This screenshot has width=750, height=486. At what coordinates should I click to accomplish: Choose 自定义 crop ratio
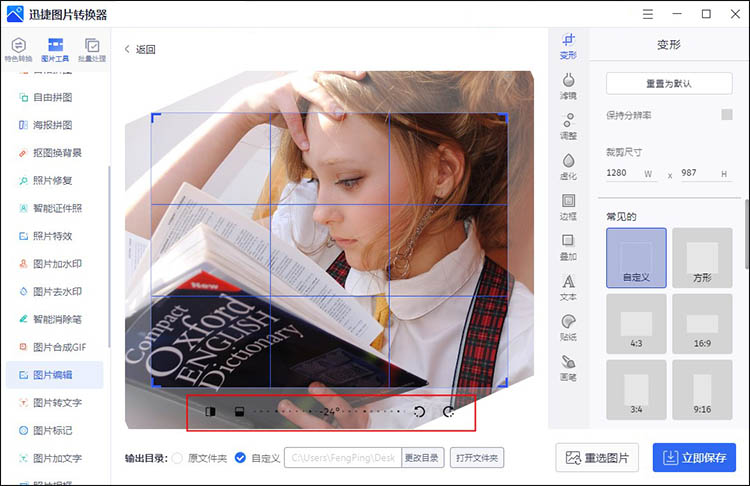pos(636,258)
